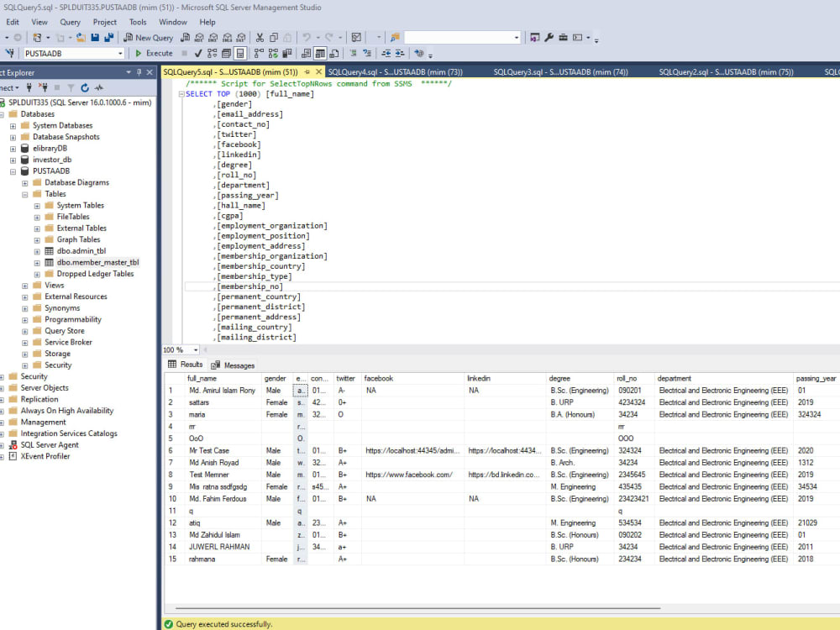
Task: Select Results to Text mode
Action: point(307,53)
